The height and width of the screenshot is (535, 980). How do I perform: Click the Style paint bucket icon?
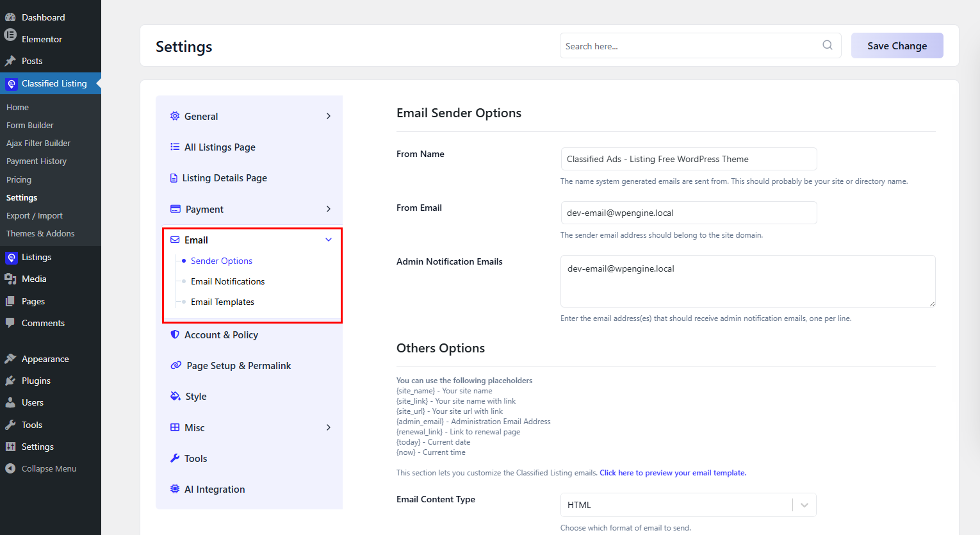[176, 396]
